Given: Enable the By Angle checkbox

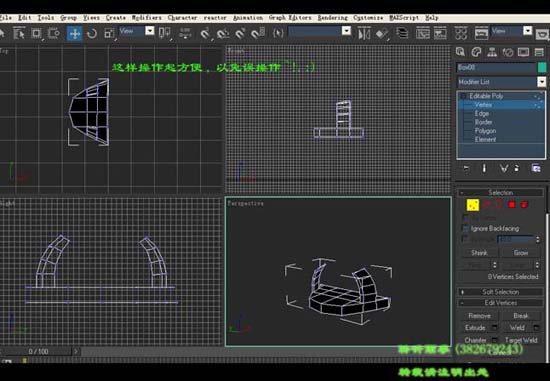Looking at the screenshot, I should click(x=465, y=240).
